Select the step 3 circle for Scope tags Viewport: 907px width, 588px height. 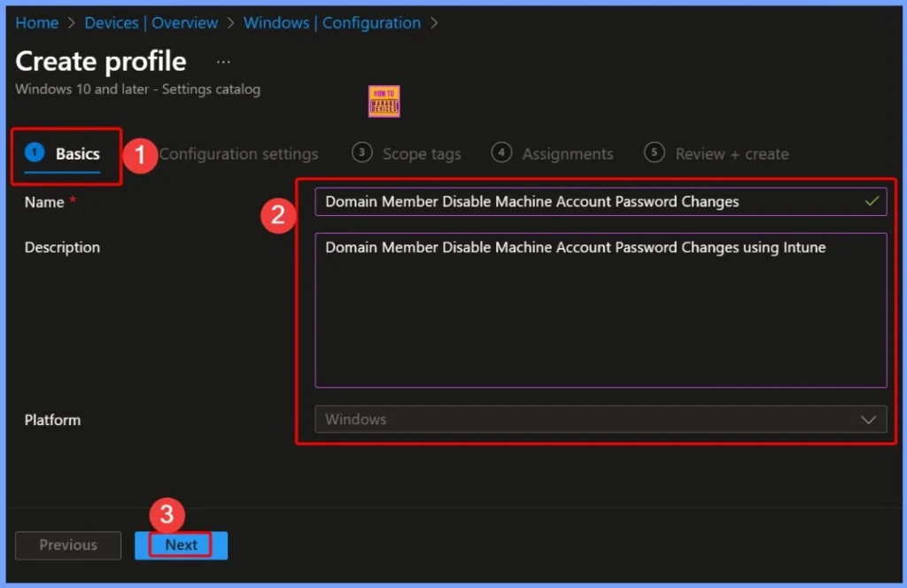tap(361, 153)
